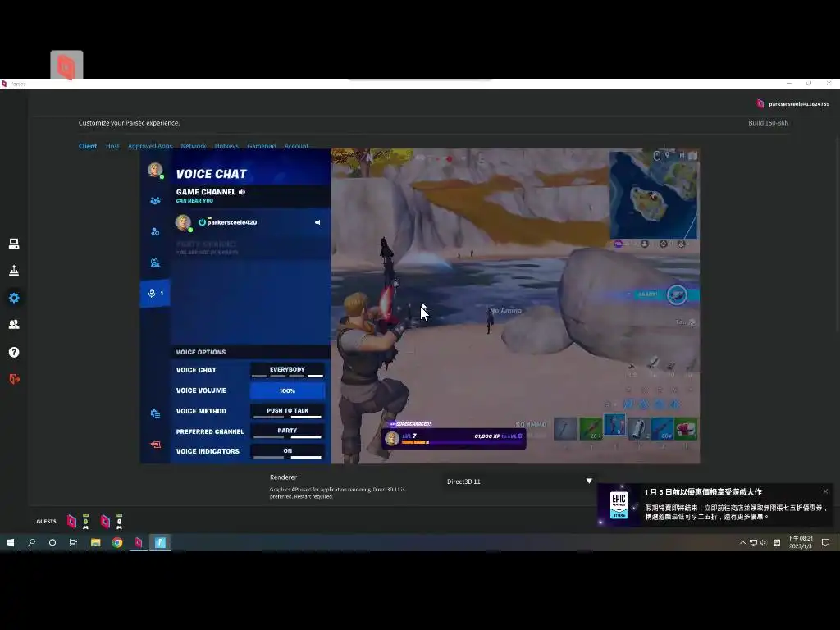Switch the Voice Method Push To Talk option
This screenshot has width=840, height=630.
click(287, 412)
